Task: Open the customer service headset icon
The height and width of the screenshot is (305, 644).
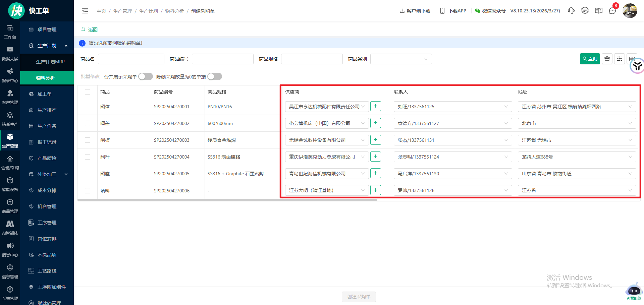Action: pos(571,11)
